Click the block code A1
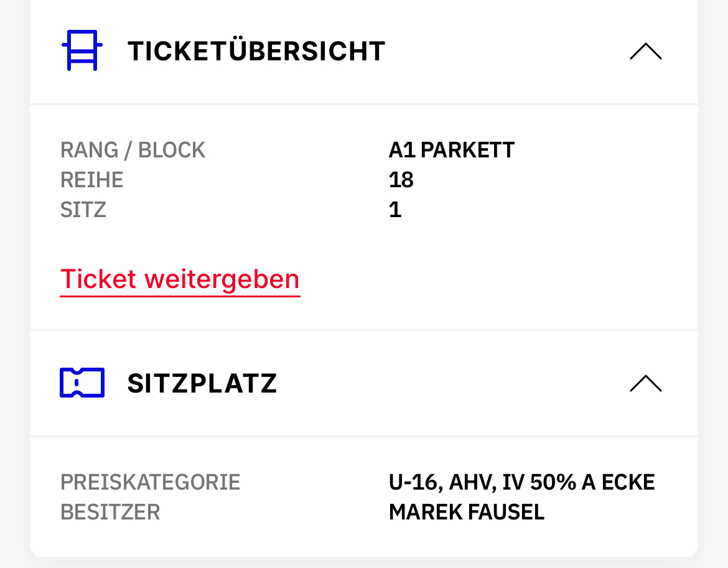The height and width of the screenshot is (568, 728). tap(402, 150)
